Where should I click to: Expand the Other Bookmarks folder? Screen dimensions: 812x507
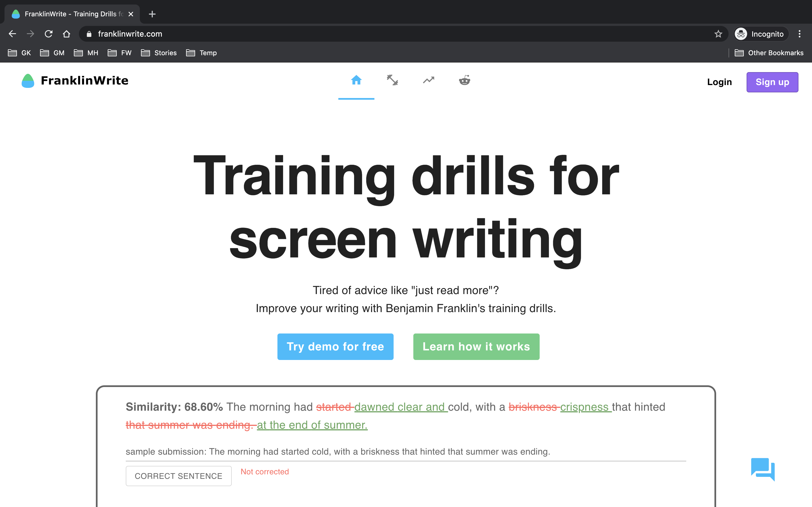point(769,53)
